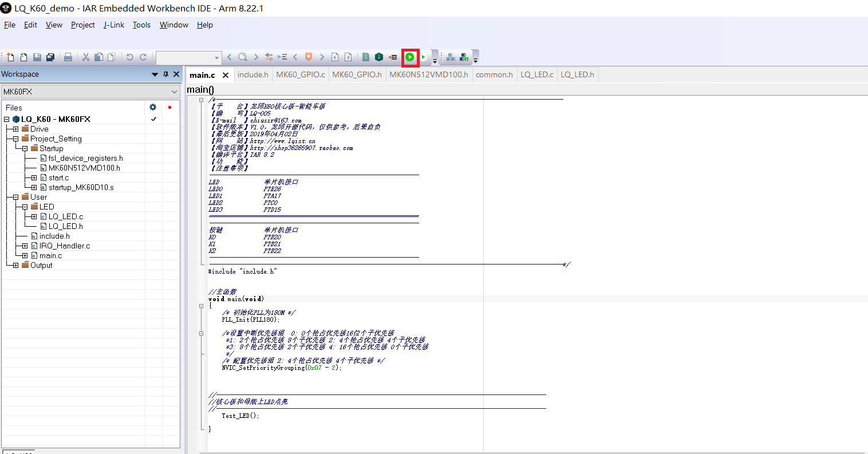Image resolution: width=868 pixels, height=454 pixels.
Task: Click the Make build icon
Action: (379, 57)
